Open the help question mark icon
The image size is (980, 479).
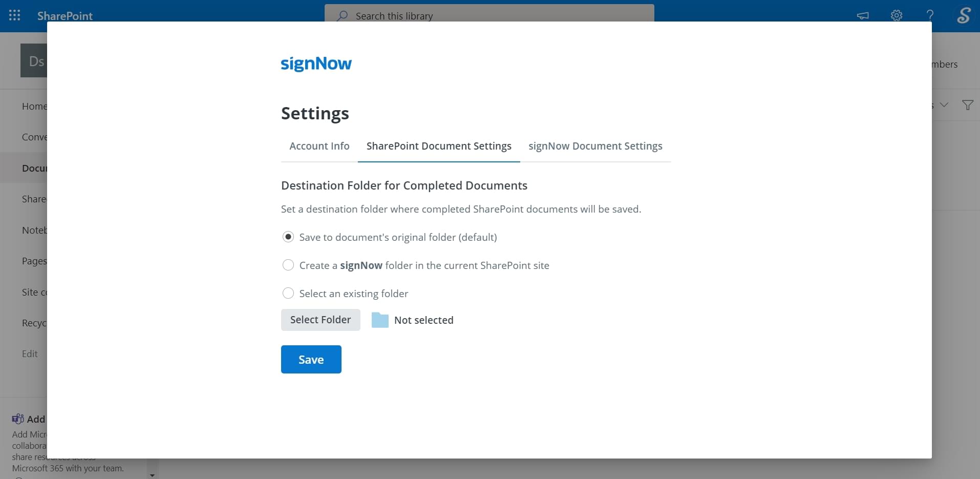click(x=930, y=15)
